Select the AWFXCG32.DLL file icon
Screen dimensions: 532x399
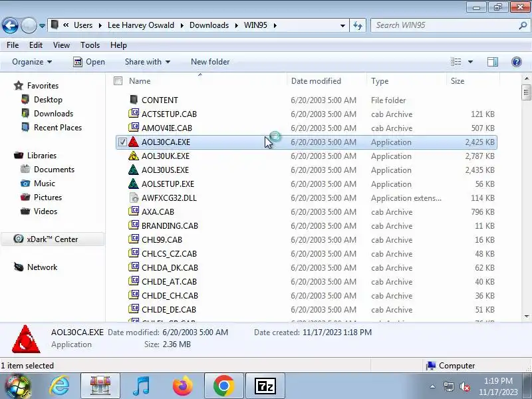134,198
